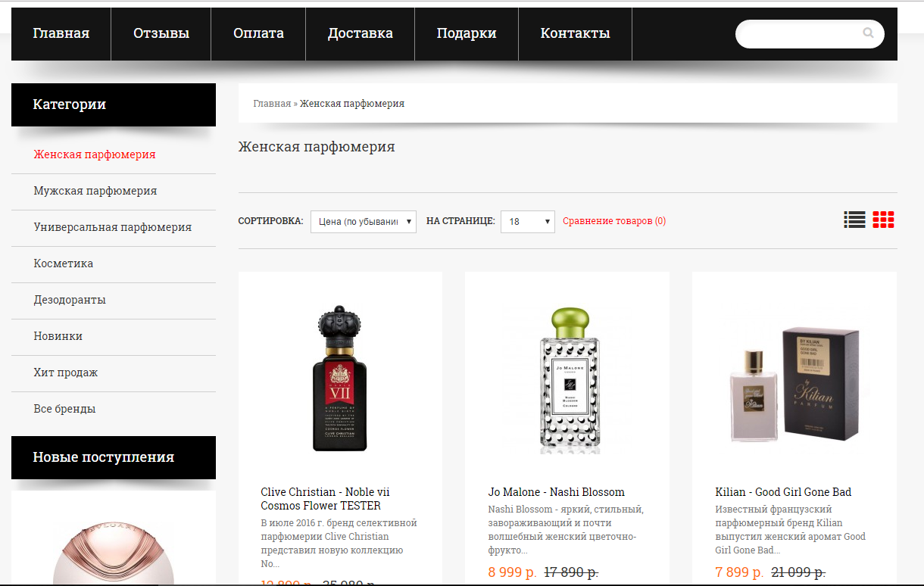
Task: Open the Новинки category
Action: pyautogui.click(x=58, y=336)
